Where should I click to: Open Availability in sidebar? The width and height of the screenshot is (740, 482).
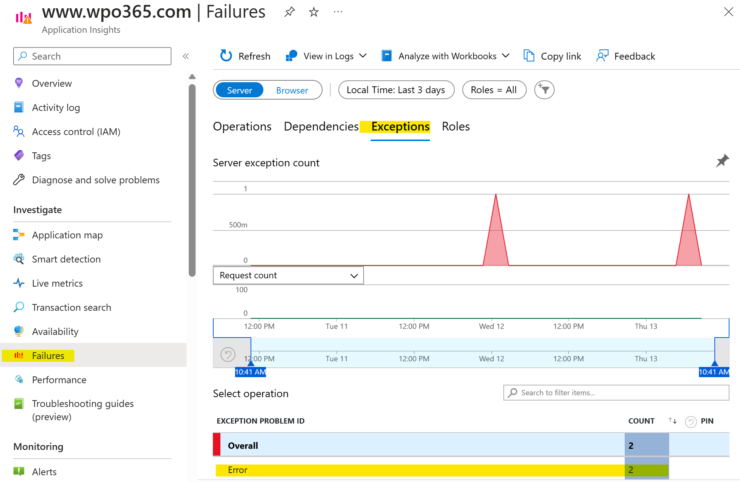pyautogui.click(x=55, y=331)
